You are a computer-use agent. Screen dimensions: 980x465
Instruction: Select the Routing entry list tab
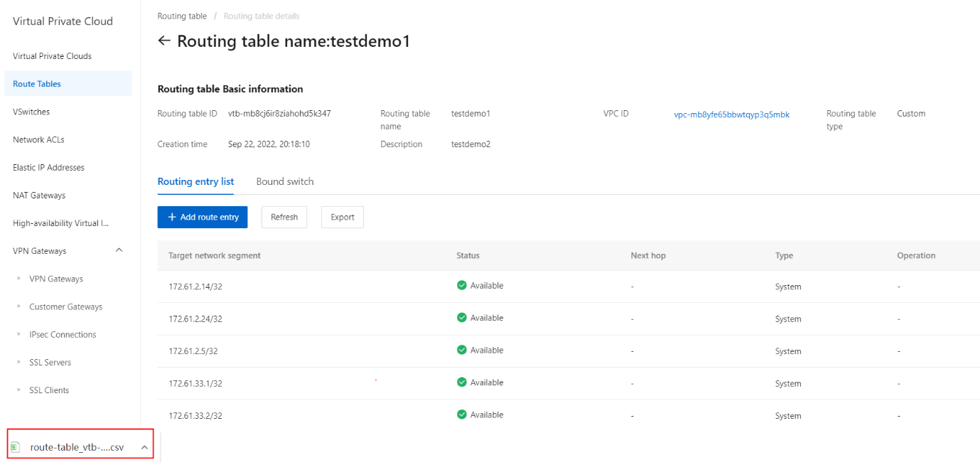click(195, 181)
